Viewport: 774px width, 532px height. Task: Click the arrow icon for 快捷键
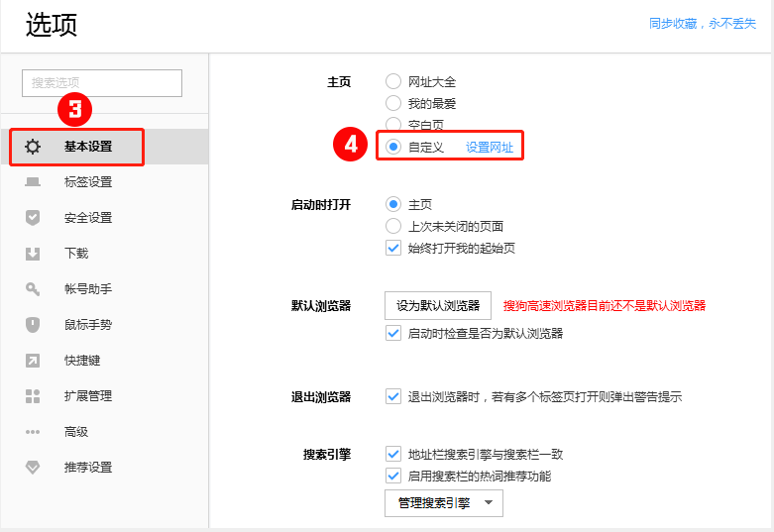pos(33,361)
